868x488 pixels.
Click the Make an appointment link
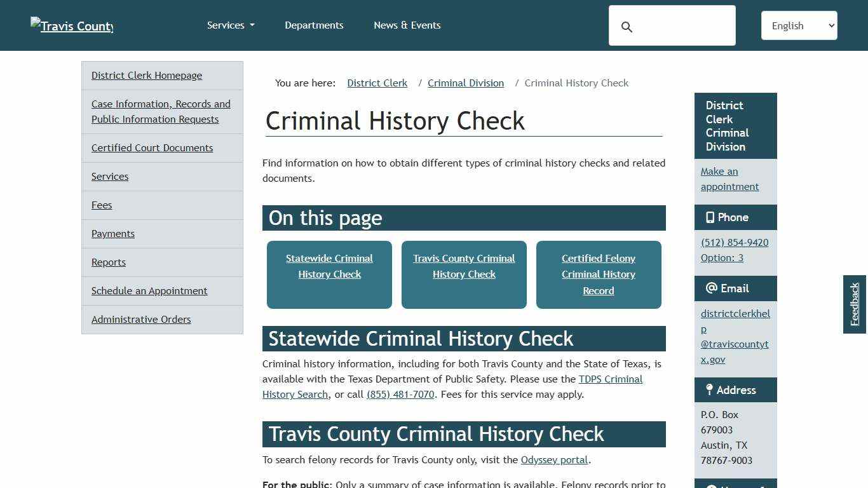point(729,179)
